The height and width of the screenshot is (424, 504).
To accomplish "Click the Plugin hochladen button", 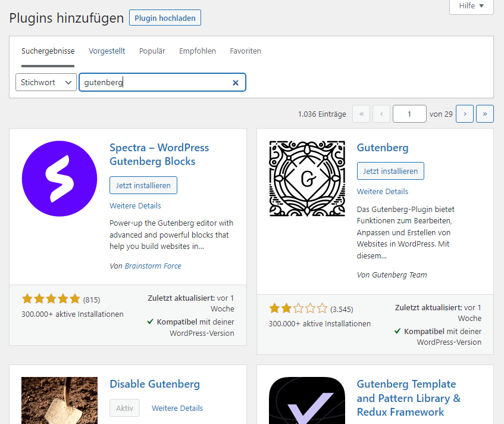I will coord(165,18).
